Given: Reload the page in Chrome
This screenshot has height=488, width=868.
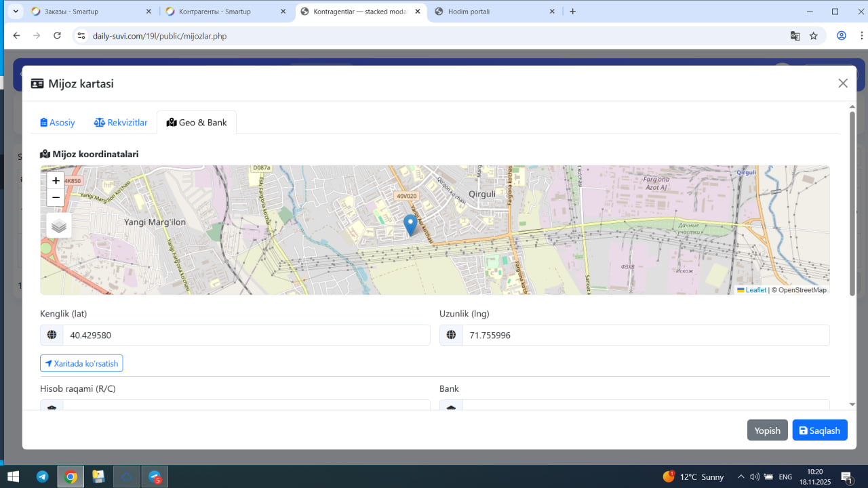Looking at the screenshot, I should pyautogui.click(x=57, y=36).
